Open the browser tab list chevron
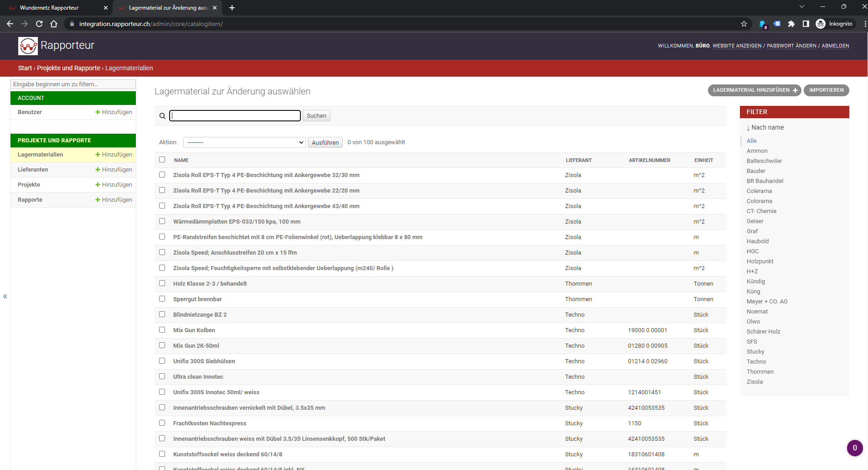The width and height of the screenshot is (868, 470). tap(801, 7)
